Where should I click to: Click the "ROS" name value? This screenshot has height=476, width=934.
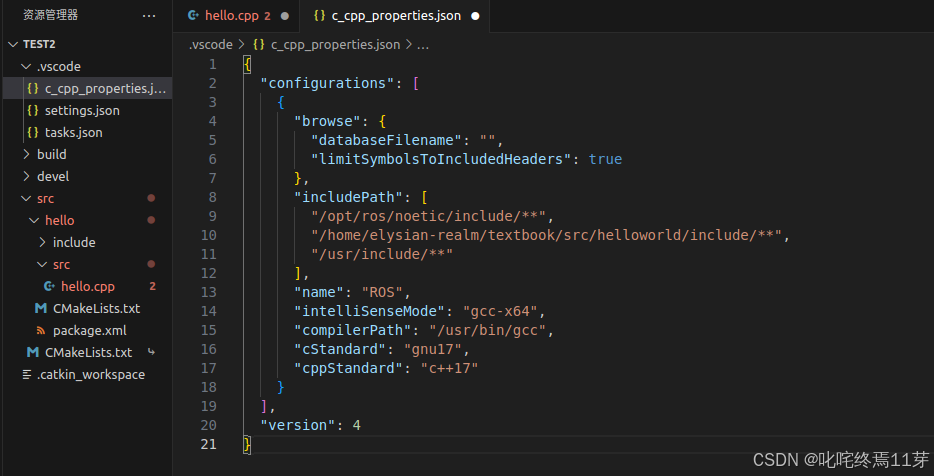[x=382, y=293]
